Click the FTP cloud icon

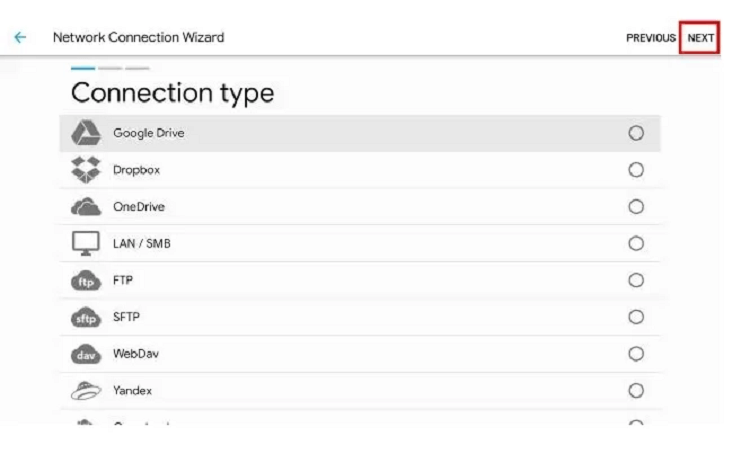tap(86, 281)
